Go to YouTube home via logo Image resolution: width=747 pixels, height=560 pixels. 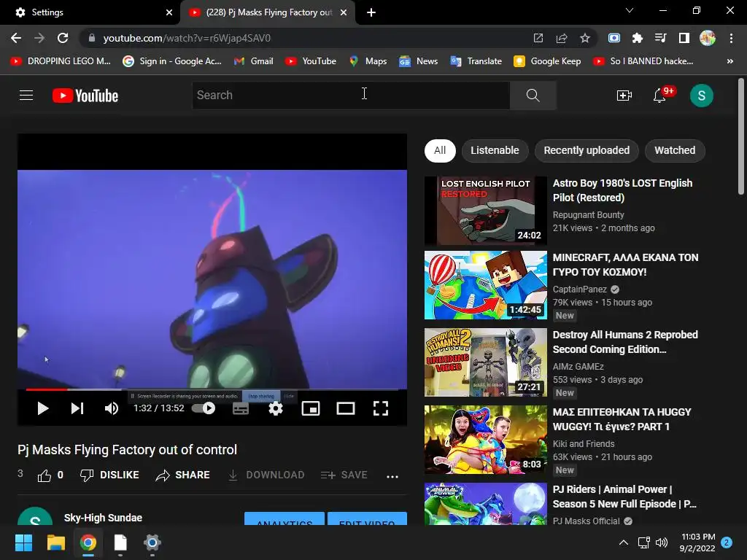click(x=85, y=96)
